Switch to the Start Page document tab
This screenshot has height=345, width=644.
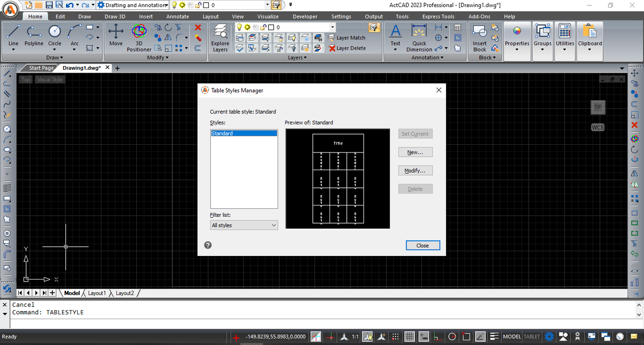(41, 68)
